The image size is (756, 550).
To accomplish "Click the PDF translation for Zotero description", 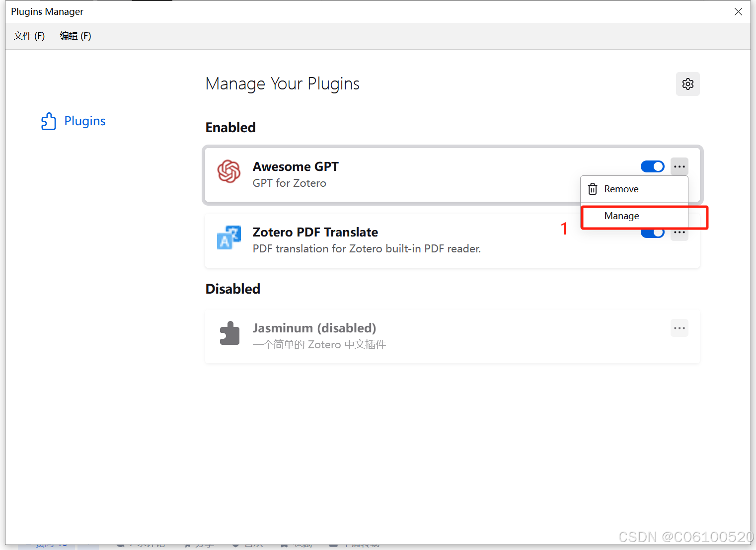I will point(367,249).
